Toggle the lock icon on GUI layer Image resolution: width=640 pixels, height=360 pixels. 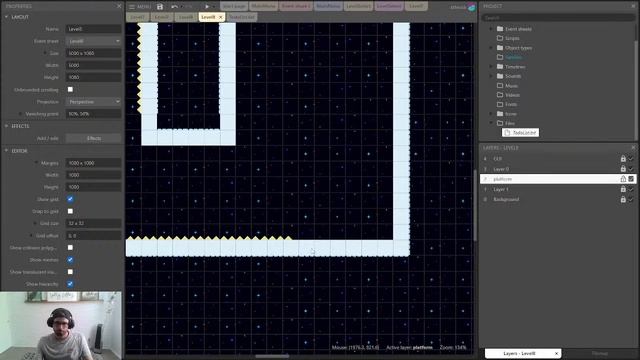[x=623, y=159]
